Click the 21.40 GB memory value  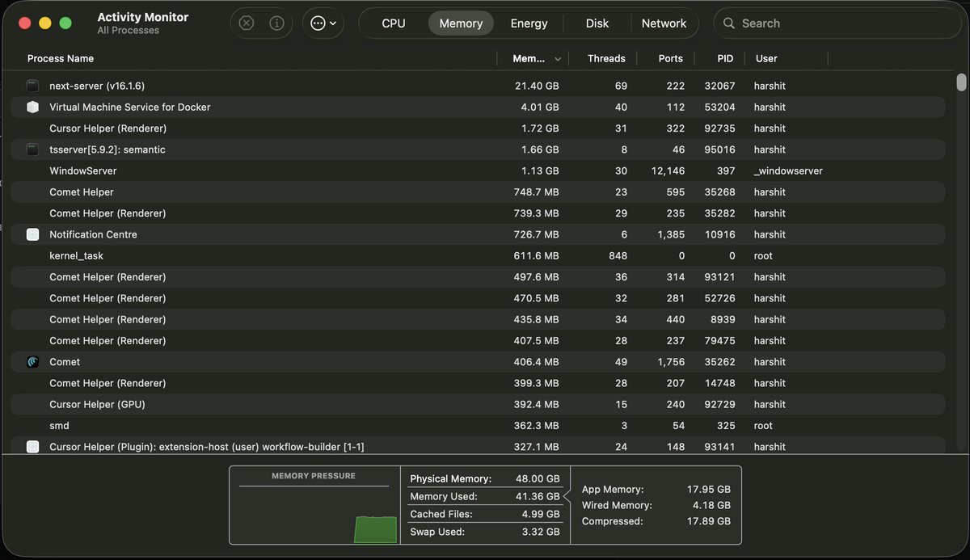[x=537, y=86]
